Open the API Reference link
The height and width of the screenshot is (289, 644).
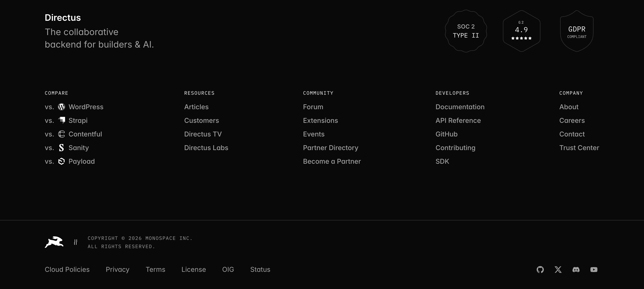coord(458,120)
